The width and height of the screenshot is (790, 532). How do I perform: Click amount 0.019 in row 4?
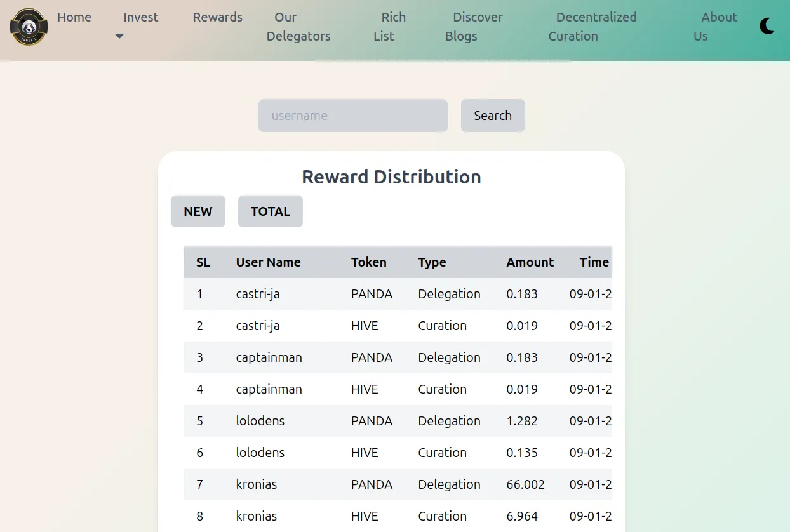522,389
